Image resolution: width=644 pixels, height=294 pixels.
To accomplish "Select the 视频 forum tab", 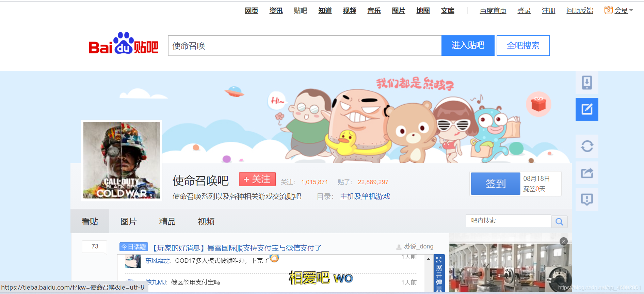I will coord(206,222).
